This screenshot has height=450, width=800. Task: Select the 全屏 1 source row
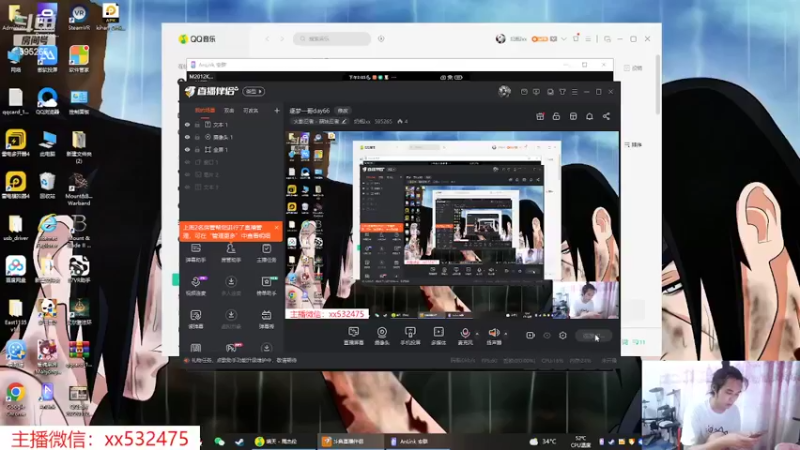click(231, 149)
